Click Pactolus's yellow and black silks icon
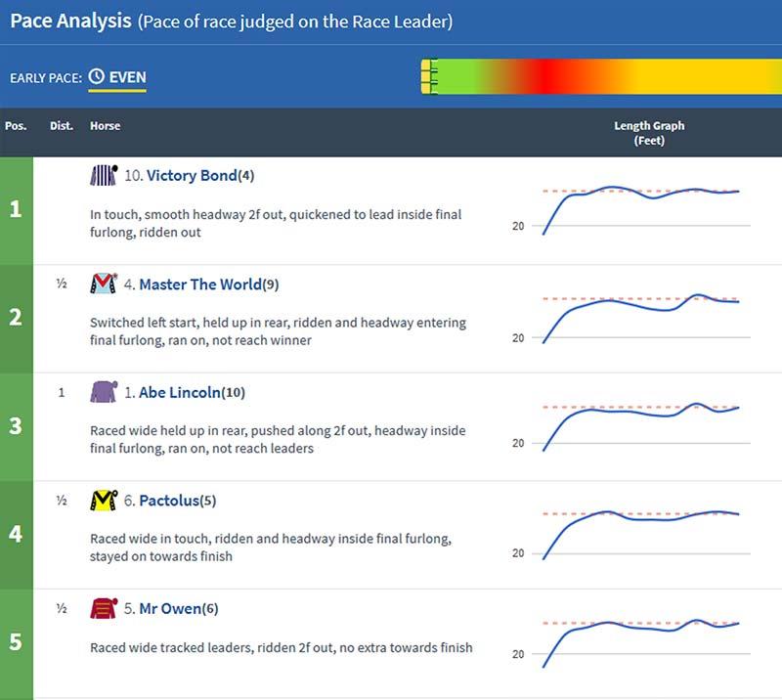 click(x=104, y=501)
